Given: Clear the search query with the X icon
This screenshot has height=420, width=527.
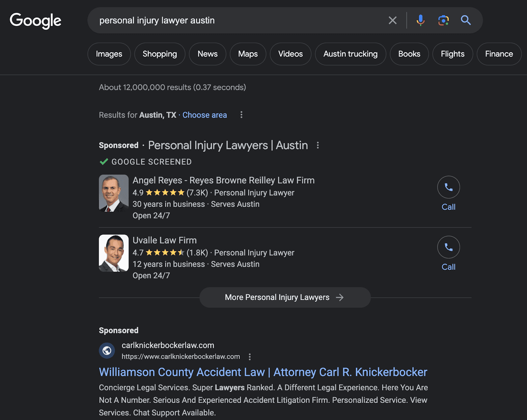Looking at the screenshot, I should tap(392, 20).
